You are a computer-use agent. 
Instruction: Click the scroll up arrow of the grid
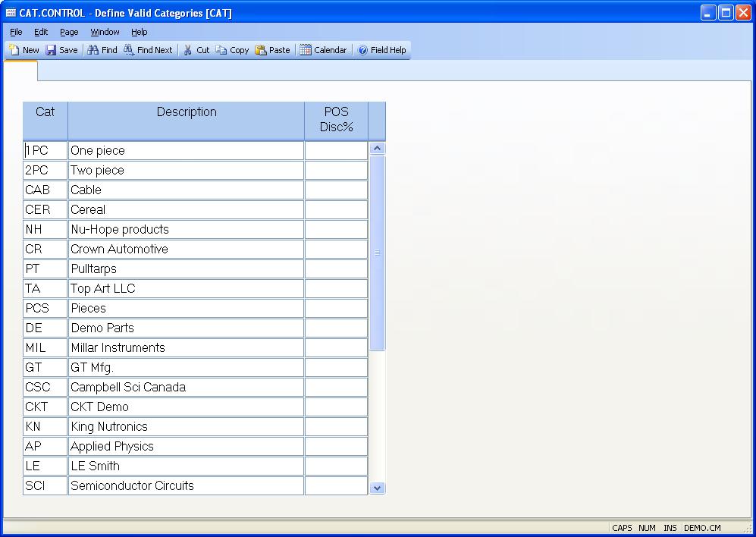[378, 148]
